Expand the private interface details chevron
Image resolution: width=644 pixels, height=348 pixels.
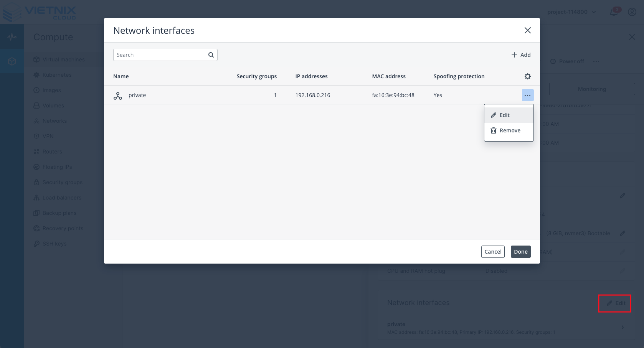pyautogui.click(x=622, y=327)
